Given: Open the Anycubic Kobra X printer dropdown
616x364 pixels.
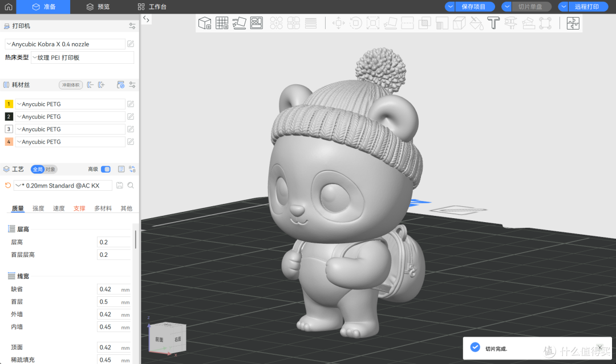Looking at the screenshot, I should tap(65, 44).
